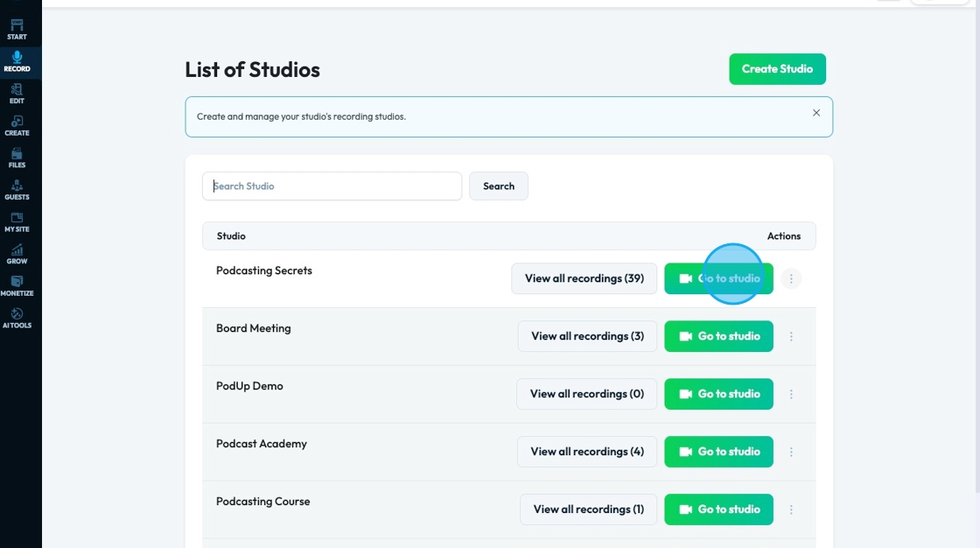
Task: Click the Create Studio button
Action: click(777, 69)
